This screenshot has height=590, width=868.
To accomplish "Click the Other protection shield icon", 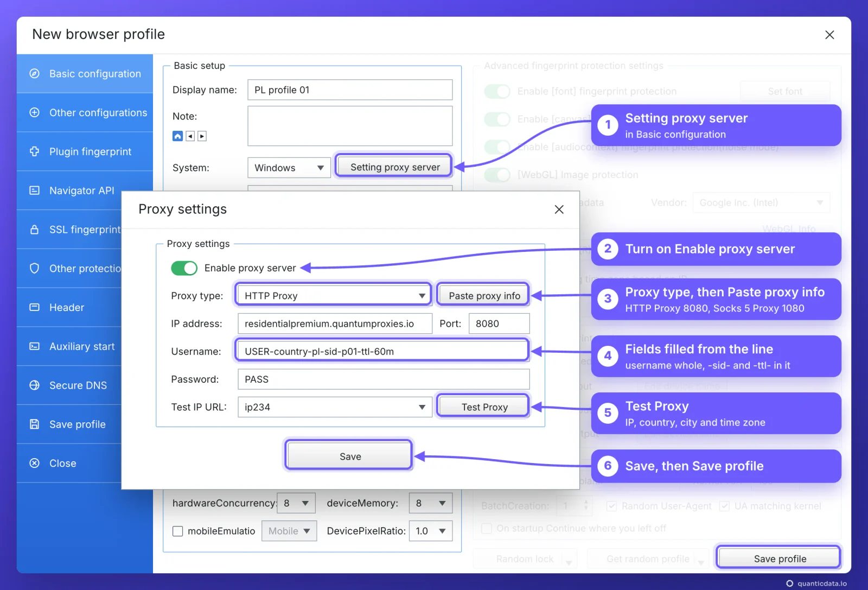I will (34, 268).
